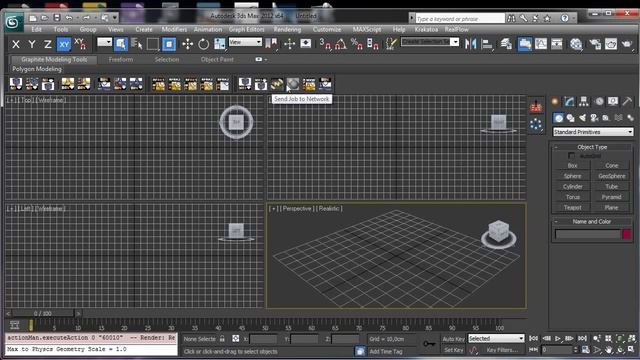
Task: Open the Standard Primitives dropdown
Action: click(x=593, y=132)
